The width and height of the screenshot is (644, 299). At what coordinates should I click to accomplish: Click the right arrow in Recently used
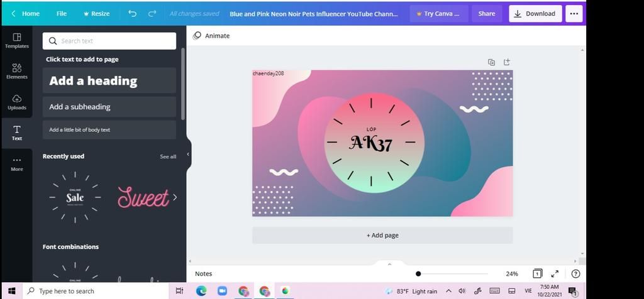click(175, 197)
